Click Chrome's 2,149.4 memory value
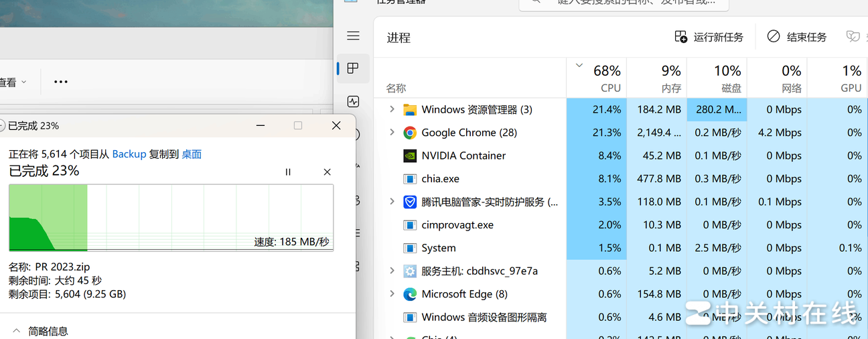 tap(658, 133)
